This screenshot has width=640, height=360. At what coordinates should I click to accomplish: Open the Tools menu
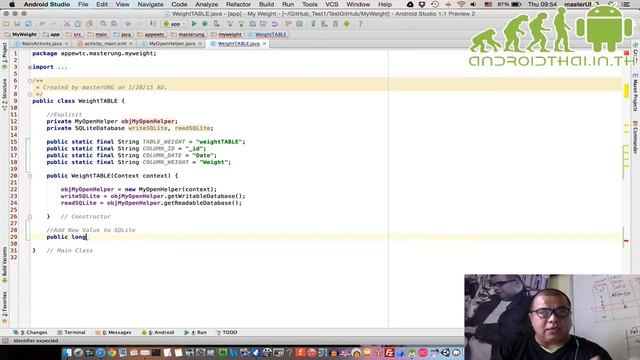310,4
